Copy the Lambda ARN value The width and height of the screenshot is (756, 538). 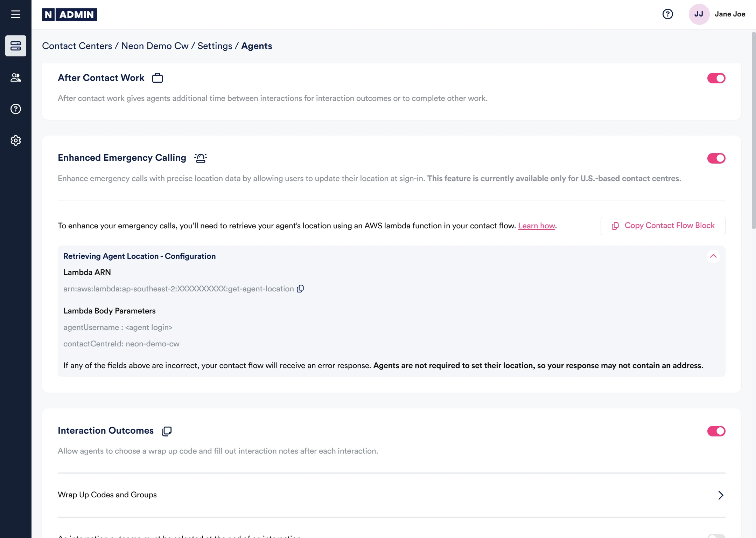[x=300, y=289]
